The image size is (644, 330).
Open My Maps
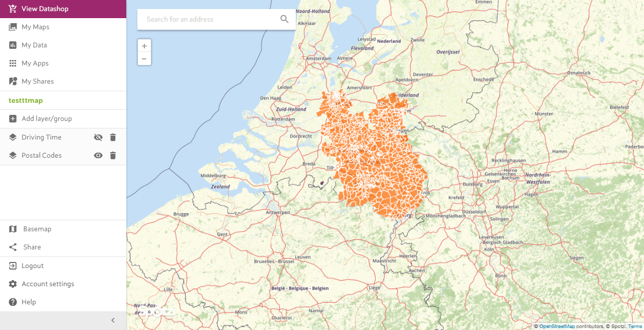pyautogui.click(x=63, y=27)
